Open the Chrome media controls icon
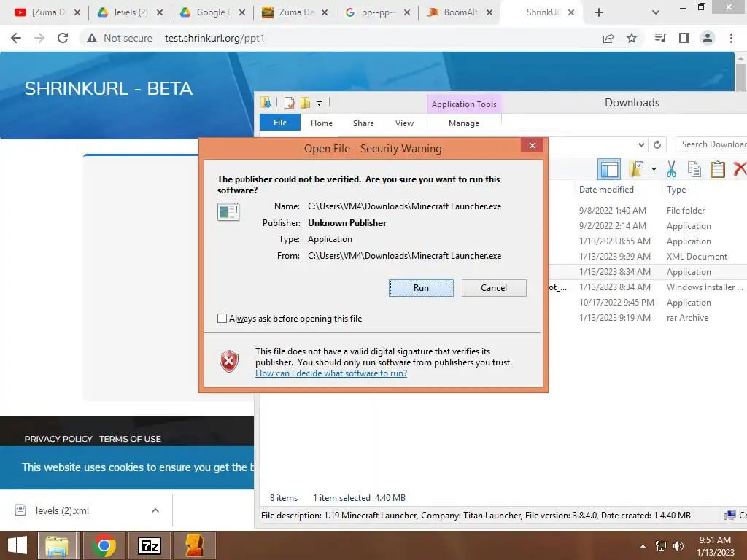This screenshot has height=560, width=747. pyautogui.click(x=661, y=38)
